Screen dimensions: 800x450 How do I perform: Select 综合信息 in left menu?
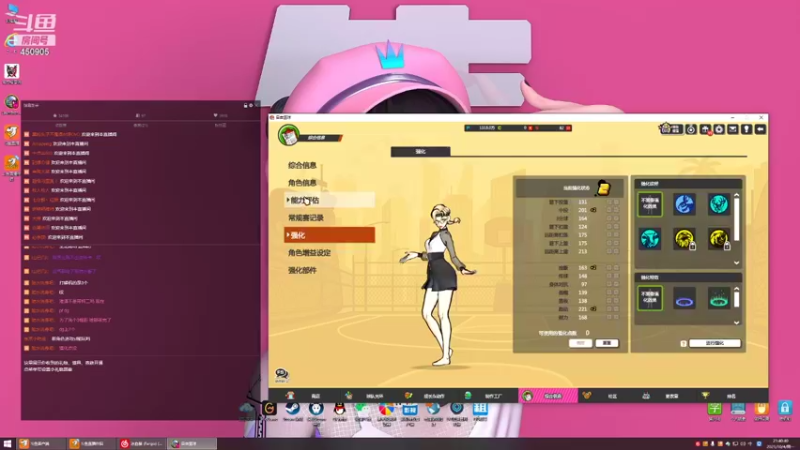pyautogui.click(x=303, y=165)
